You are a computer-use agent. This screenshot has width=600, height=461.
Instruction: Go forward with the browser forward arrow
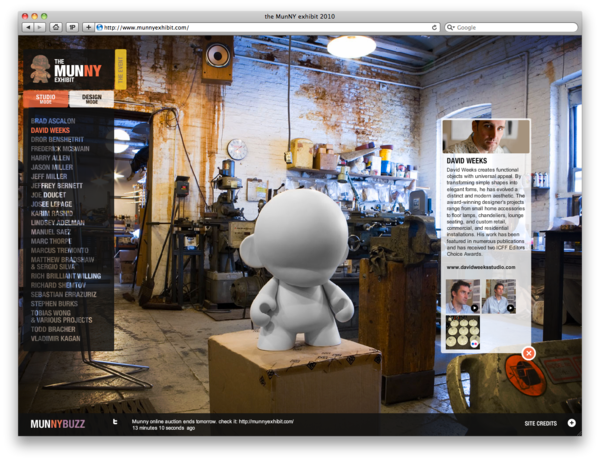(x=39, y=27)
